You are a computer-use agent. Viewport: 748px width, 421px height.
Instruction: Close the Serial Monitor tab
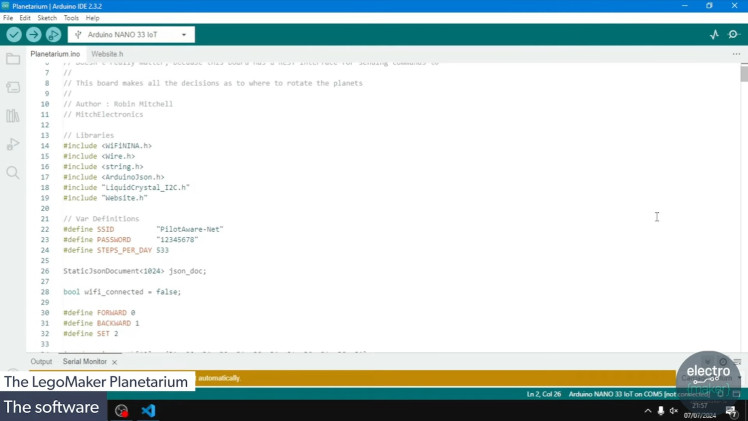[114, 362]
